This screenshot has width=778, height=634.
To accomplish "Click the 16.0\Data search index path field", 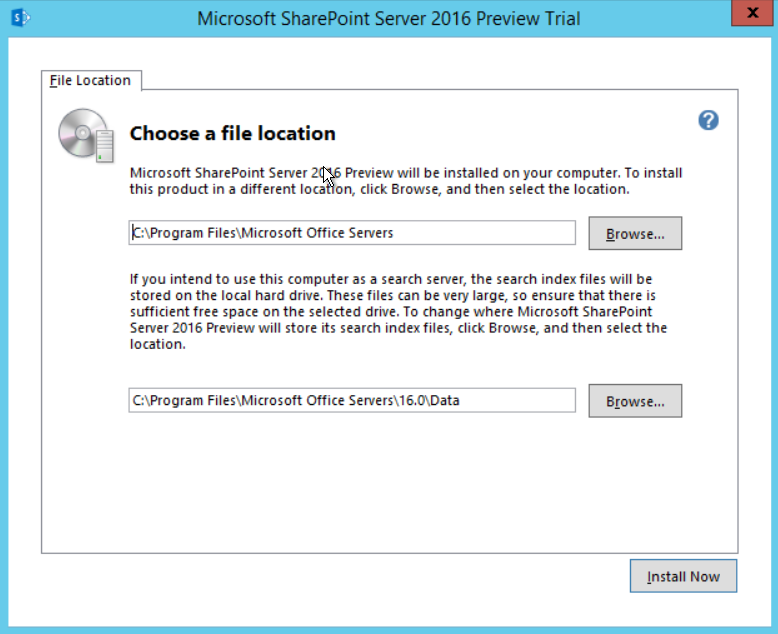I will click(352, 400).
